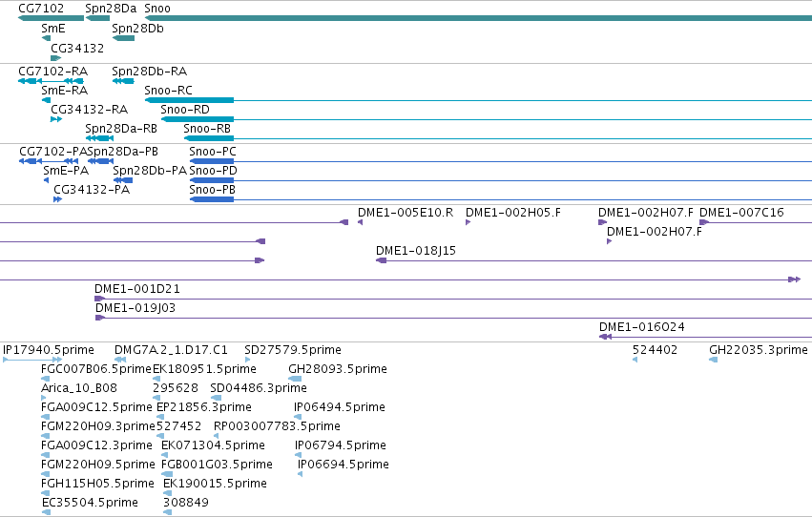Click protein SmE-PA
Screen dimensions: 812x517
tap(46, 180)
